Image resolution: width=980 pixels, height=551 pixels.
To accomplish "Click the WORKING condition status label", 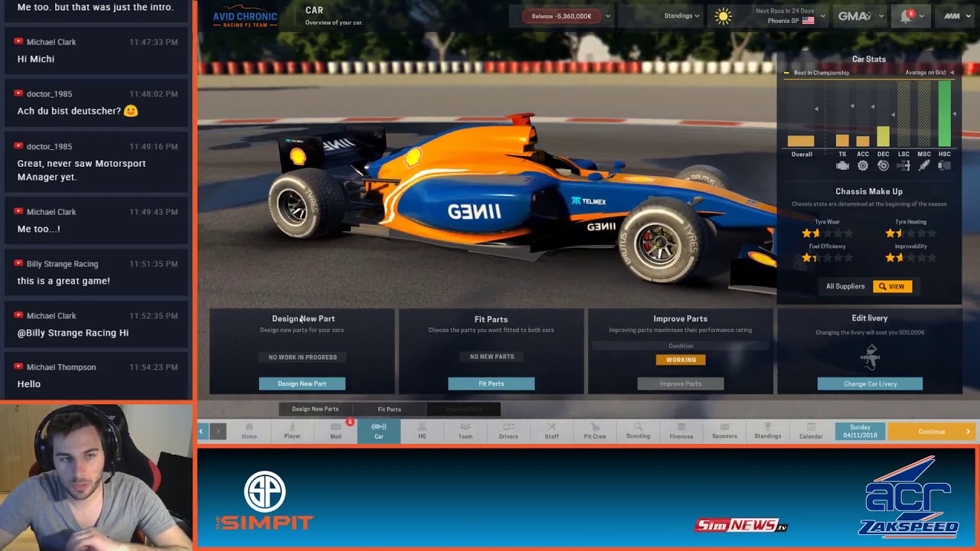I will [681, 360].
